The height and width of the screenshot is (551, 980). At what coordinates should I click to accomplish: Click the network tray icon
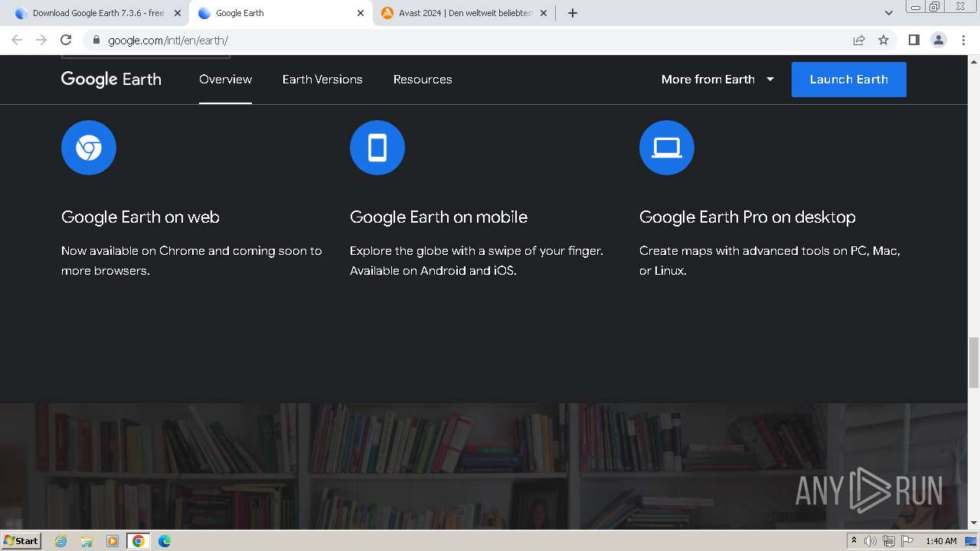889,541
